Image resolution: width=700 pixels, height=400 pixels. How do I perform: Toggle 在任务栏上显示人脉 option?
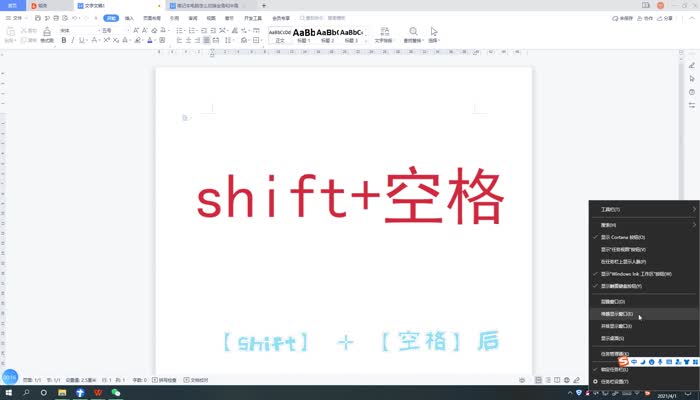click(x=643, y=262)
